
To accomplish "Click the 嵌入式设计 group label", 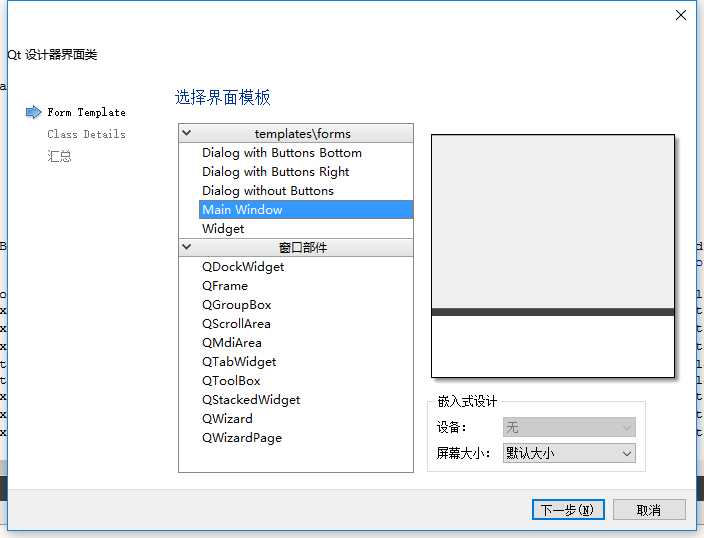I will coord(467,401).
